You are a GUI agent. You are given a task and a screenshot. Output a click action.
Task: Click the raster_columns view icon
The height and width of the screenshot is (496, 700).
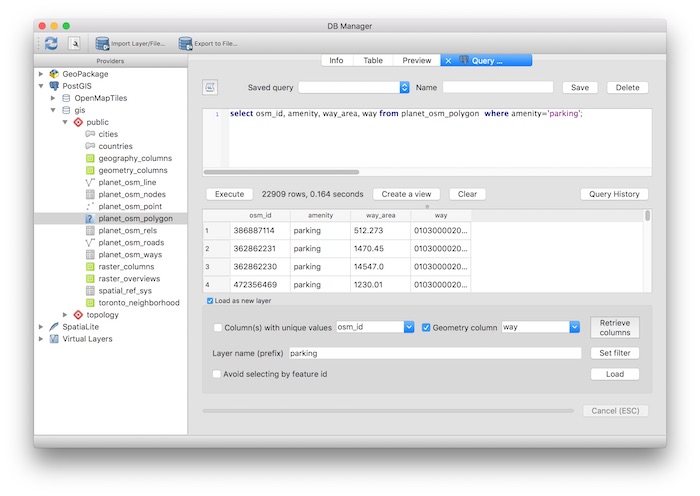point(90,267)
